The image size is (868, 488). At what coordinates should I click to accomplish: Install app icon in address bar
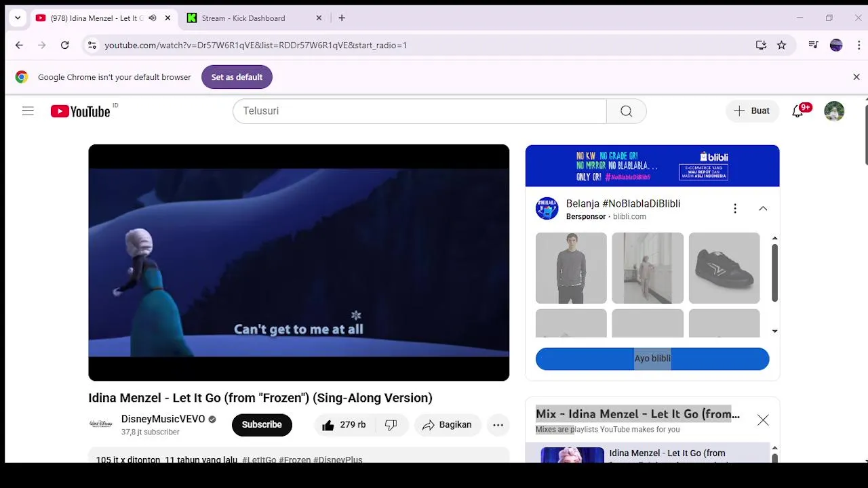point(761,45)
